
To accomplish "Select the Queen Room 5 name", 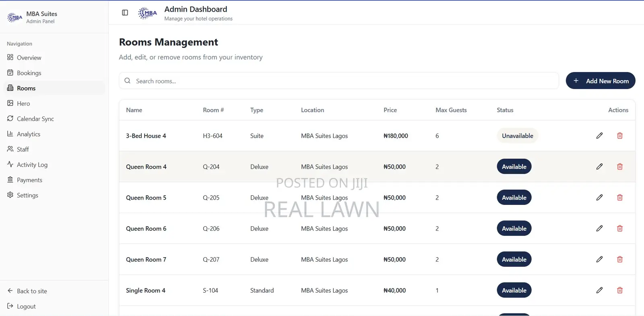I will [x=146, y=198].
